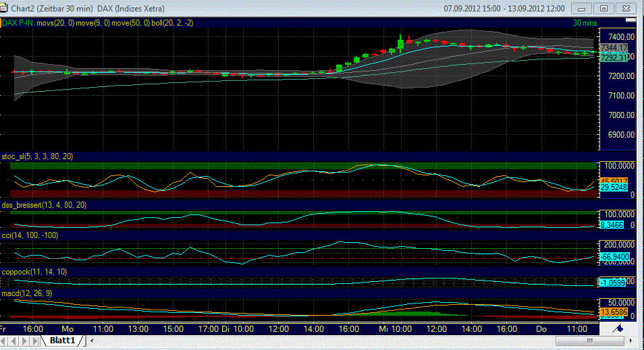This screenshot has width=644, height=350.
Task: Click the dss_bressert(13, 4, 80, 20) panel label
Action: click(44, 205)
